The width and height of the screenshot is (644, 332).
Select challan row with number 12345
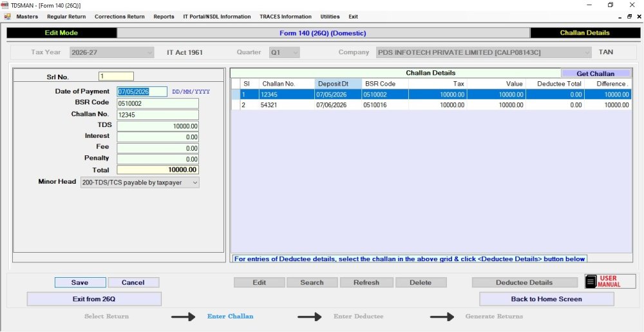click(x=431, y=95)
